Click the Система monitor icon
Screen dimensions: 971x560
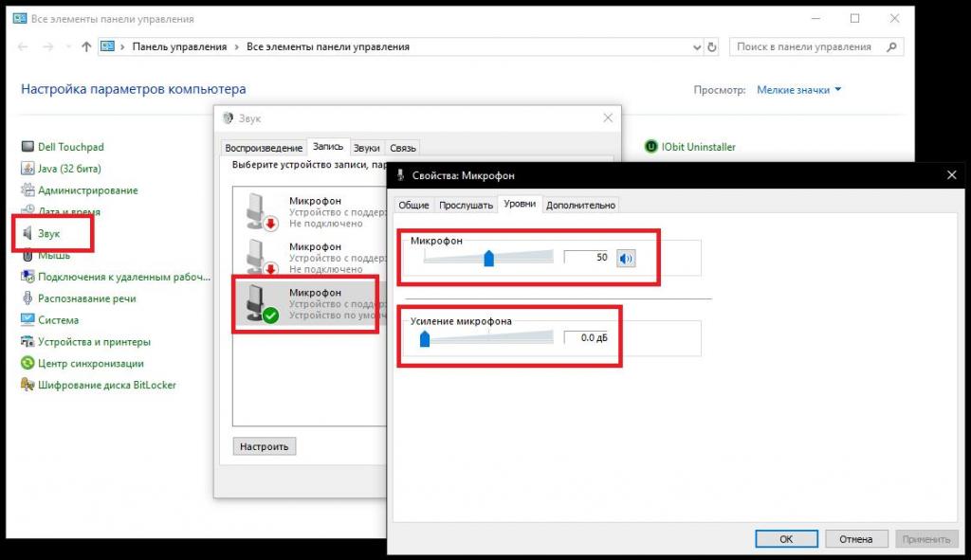click(x=27, y=320)
